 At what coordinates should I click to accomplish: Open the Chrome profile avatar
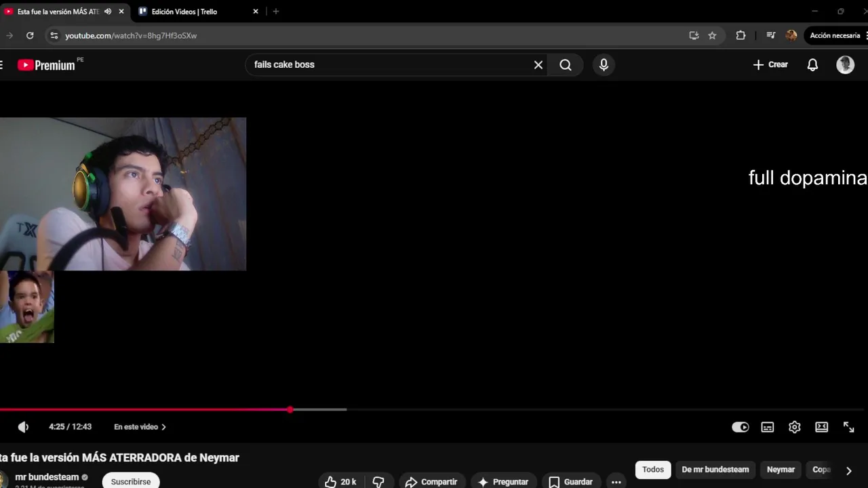click(791, 35)
